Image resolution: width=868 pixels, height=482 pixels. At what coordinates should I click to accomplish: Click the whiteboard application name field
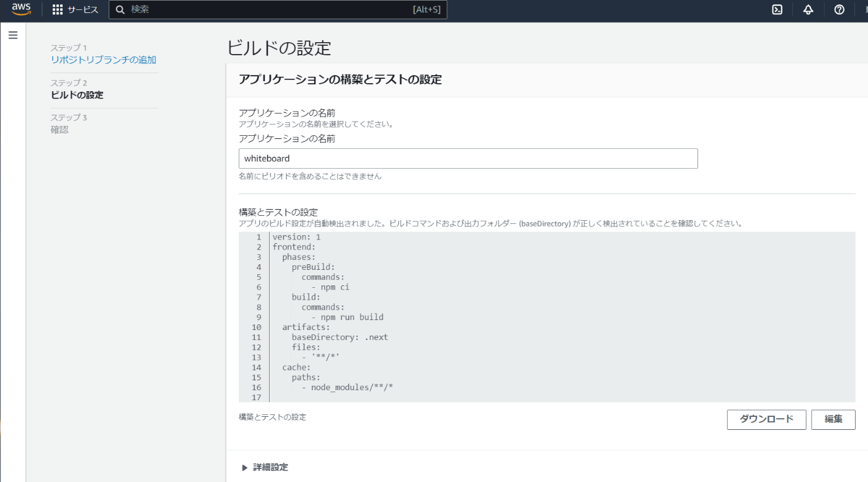[468, 158]
